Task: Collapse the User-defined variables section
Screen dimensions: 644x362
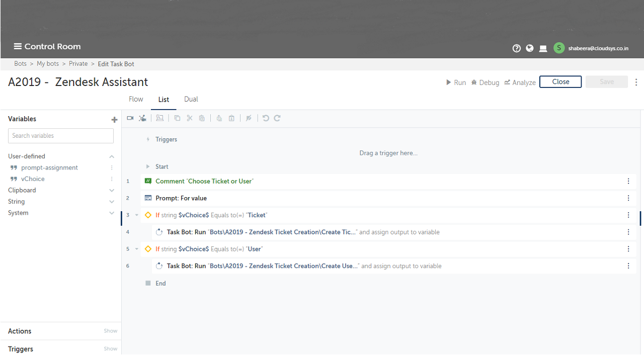Action: (112, 157)
